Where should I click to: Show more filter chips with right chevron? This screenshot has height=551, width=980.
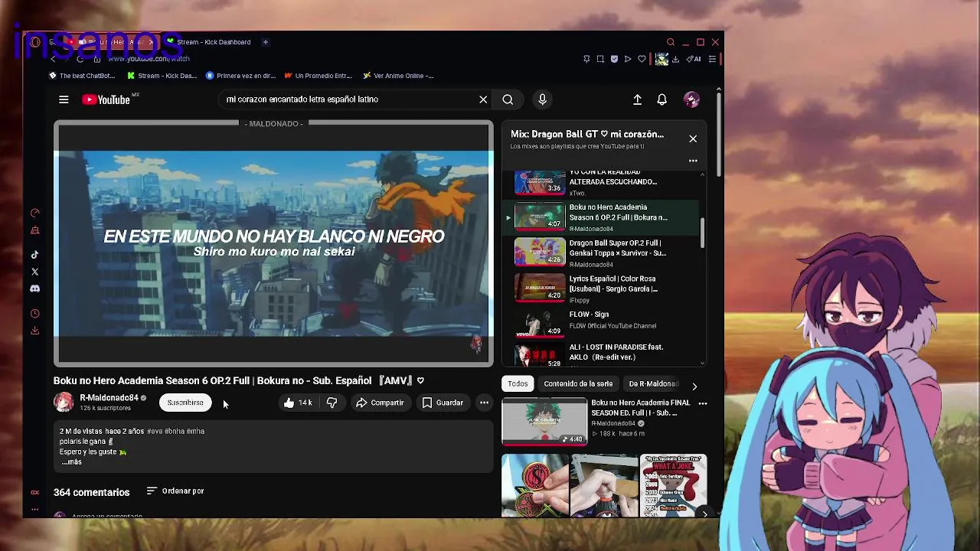pos(694,386)
